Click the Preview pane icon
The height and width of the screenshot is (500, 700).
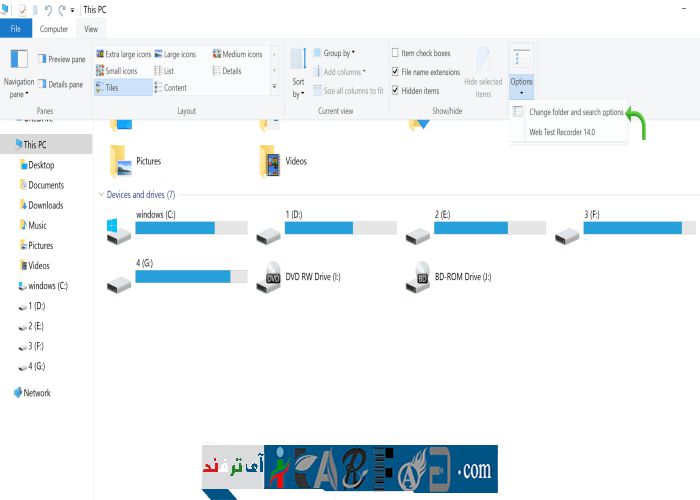click(42, 59)
